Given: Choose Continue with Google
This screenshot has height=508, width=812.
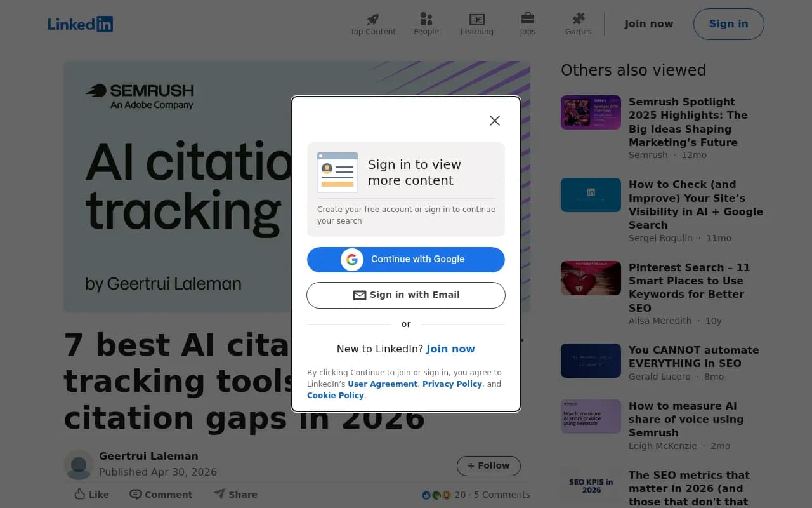Looking at the screenshot, I should (406, 259).
